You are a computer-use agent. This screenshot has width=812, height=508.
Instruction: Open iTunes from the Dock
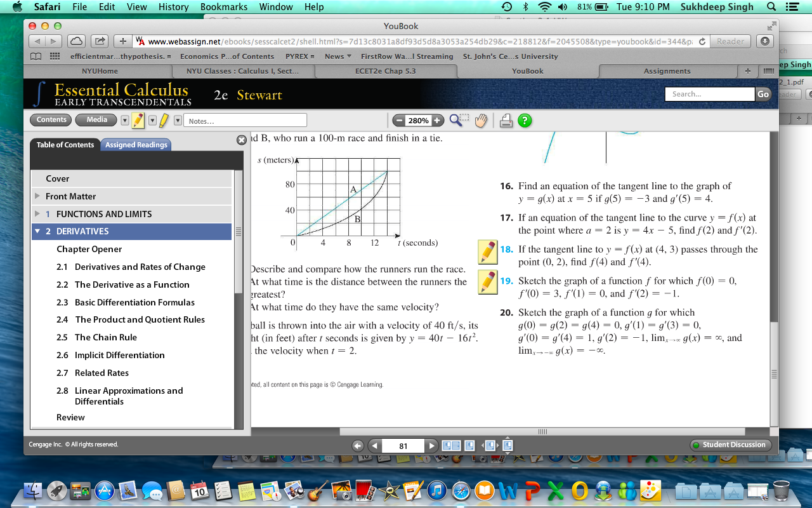436,490
